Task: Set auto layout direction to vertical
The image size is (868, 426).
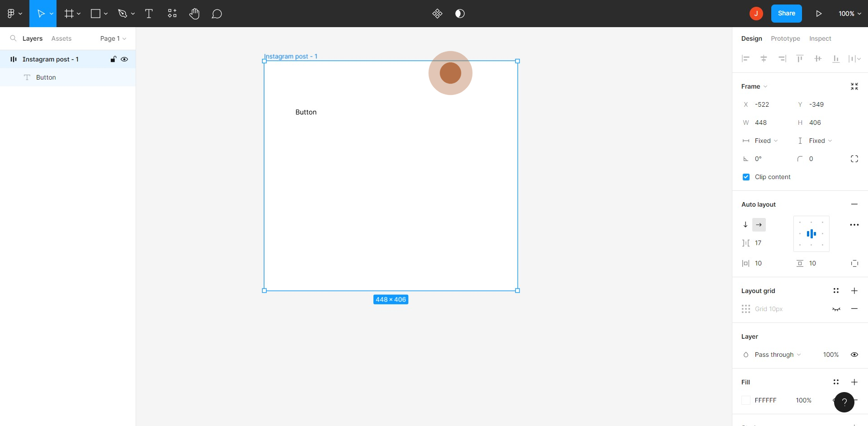Action: (x=745, y=225)
